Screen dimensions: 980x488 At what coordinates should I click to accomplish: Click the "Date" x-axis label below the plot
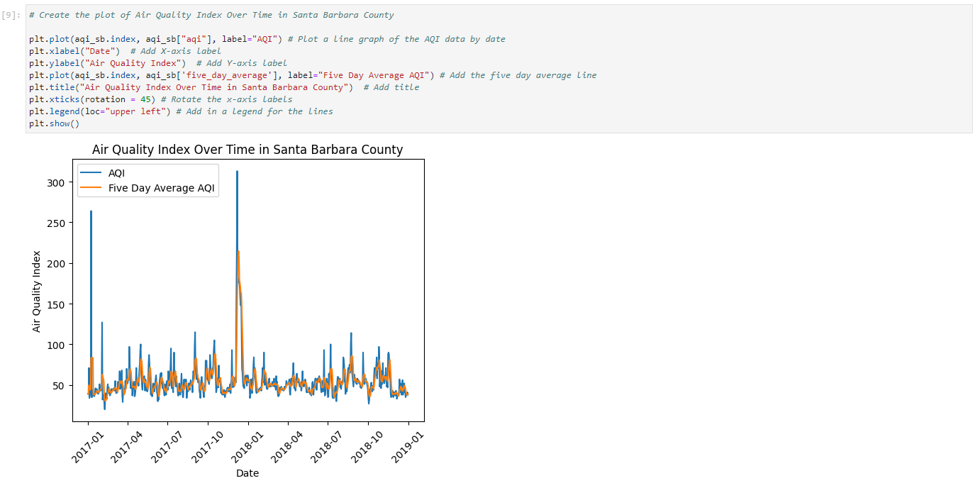[247, 473]
